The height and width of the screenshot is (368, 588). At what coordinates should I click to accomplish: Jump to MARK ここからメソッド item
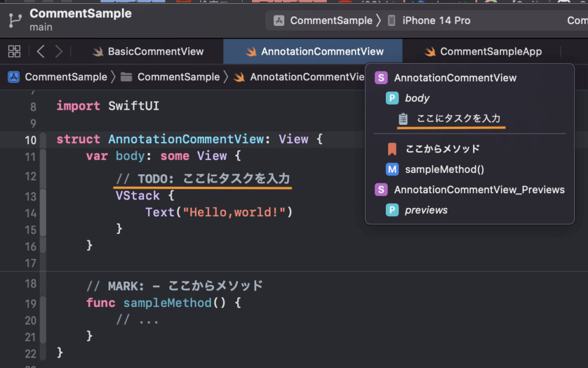pyautogui.click(x=443, y=149)
